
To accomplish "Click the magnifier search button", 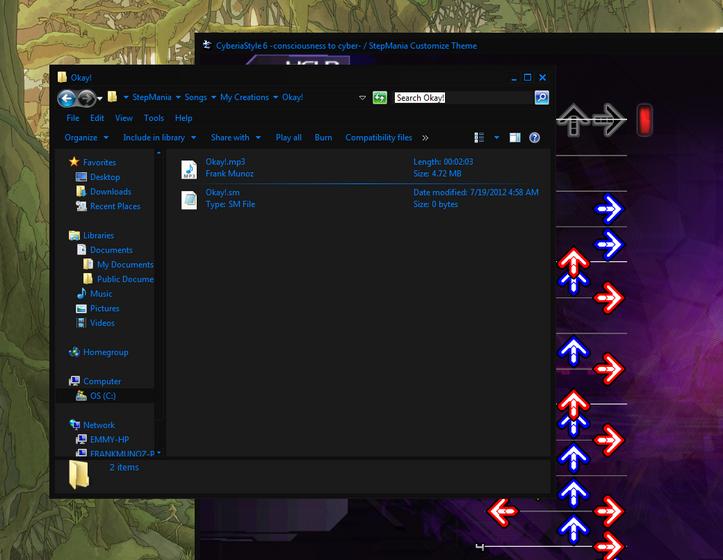I will coord(541,97).
